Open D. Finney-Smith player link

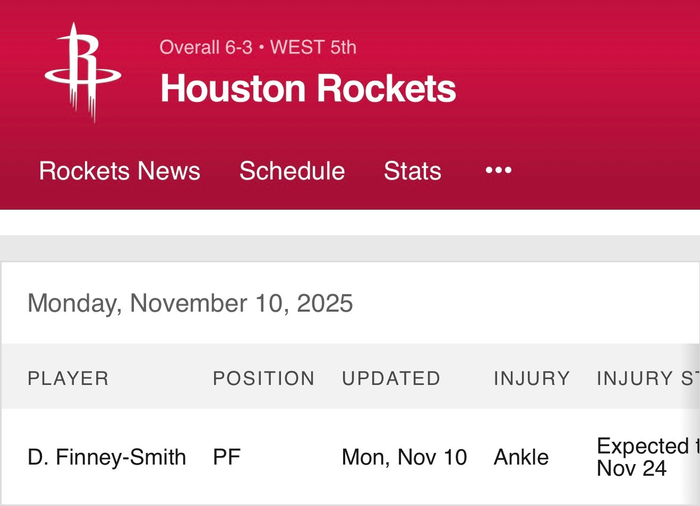point(107,457)
